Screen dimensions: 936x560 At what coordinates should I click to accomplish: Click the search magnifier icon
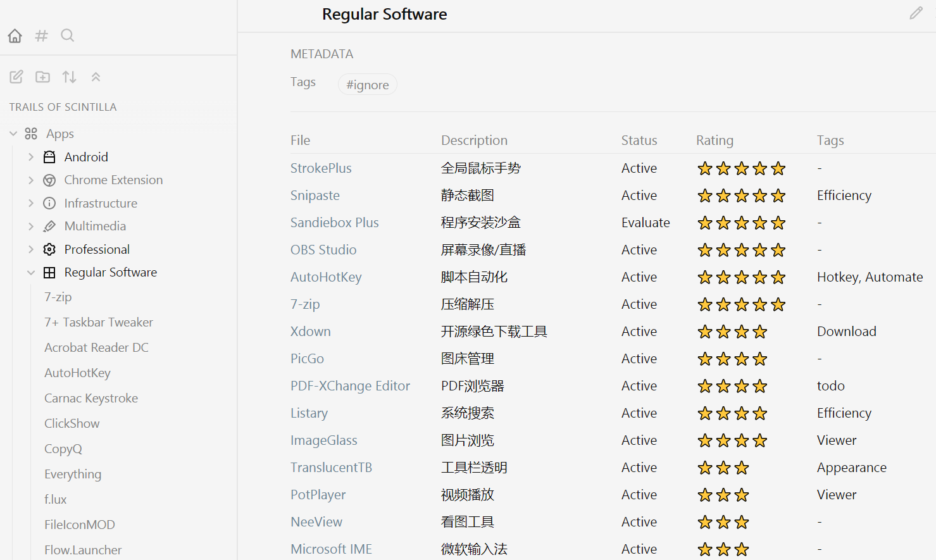point(68,36)
